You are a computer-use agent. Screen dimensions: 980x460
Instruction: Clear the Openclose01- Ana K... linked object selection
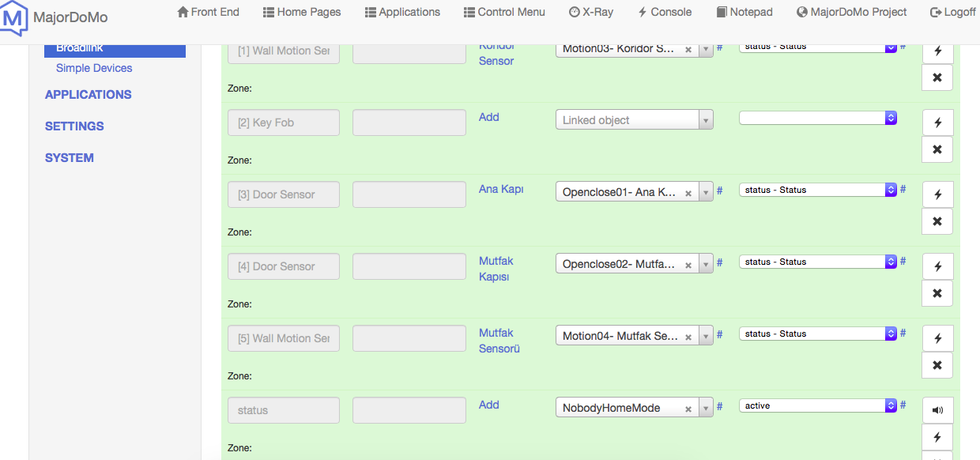[x=688, y=193]
